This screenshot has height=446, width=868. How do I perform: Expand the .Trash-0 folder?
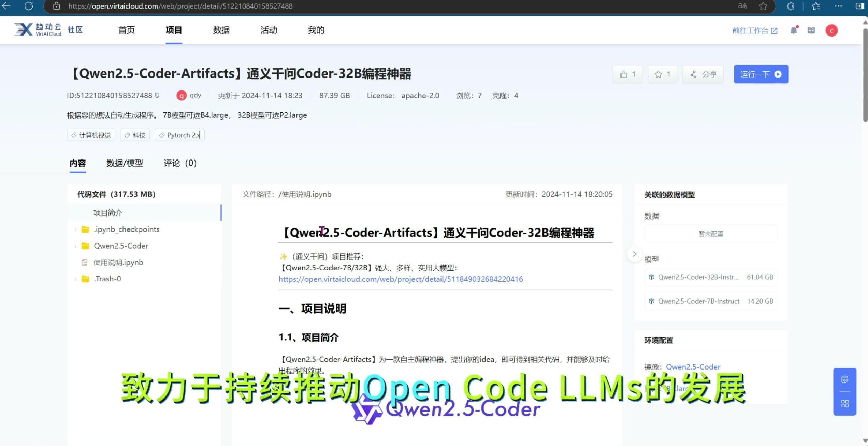[x=76, y=279]
